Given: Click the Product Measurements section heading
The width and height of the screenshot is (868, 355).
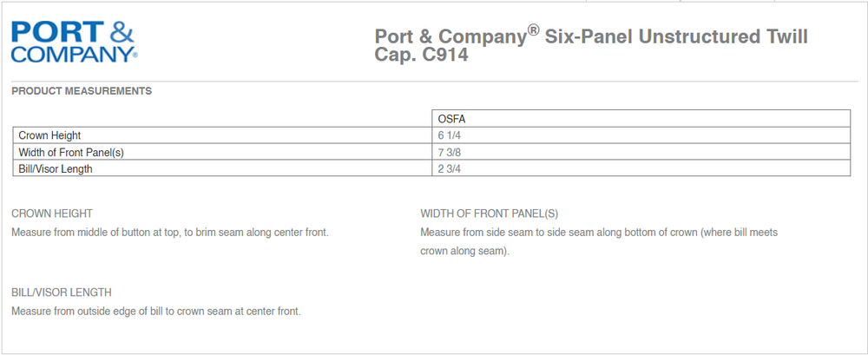Looking at the screenshot, I should point(82,90).
